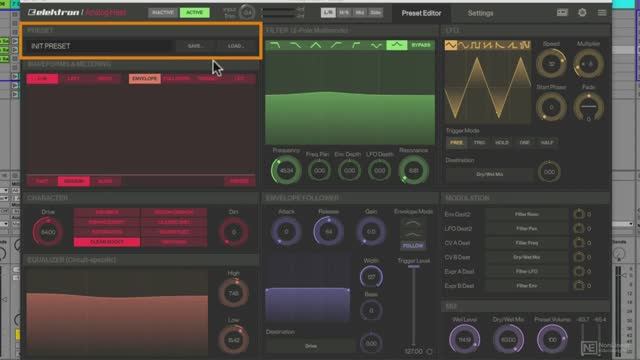Click the CV A Dest depth knob icon

pyautogui.click(x=579, y=243)
